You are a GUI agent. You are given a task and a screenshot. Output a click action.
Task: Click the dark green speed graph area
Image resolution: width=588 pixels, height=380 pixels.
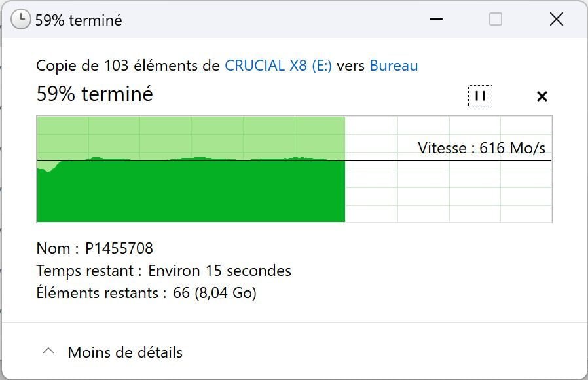click(x=190, y=193)
